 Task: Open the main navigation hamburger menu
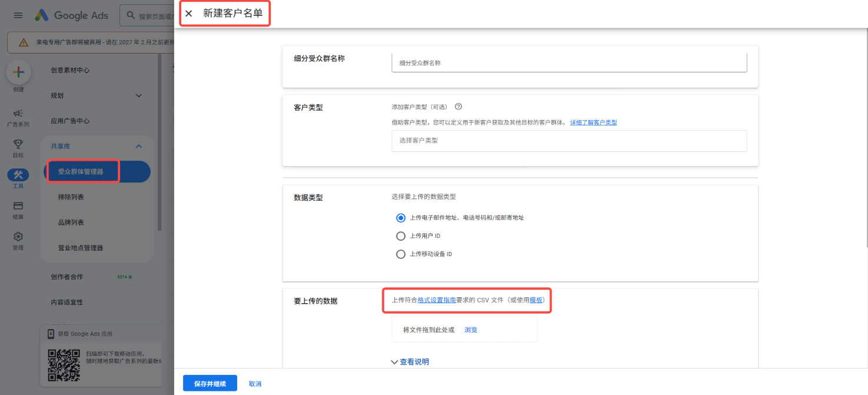coord(18,15)
